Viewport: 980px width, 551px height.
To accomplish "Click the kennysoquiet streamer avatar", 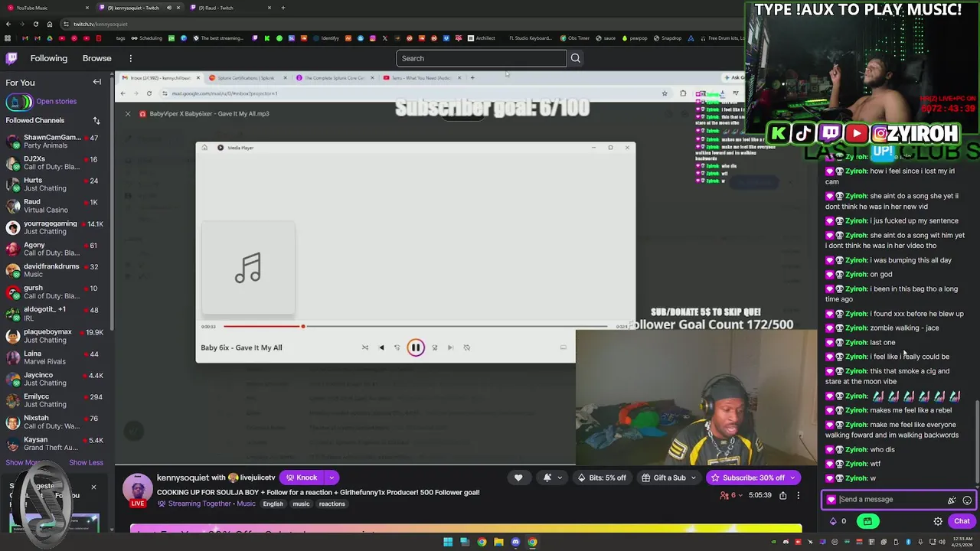I will 138,488.
